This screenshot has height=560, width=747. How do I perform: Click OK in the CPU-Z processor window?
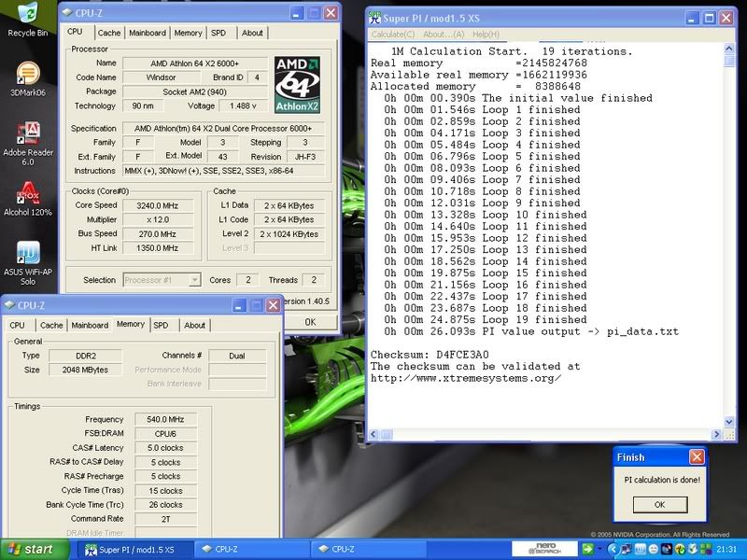pyautogui.click(x=310, y=322)
